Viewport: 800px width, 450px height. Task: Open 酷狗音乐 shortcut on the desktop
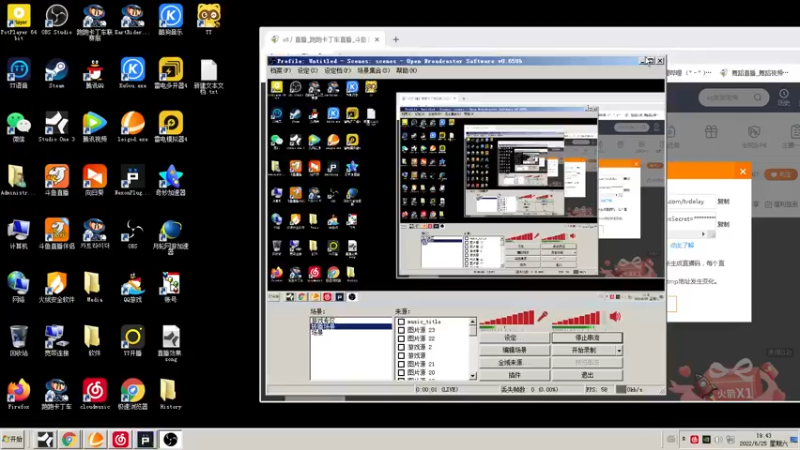[170, 20]
